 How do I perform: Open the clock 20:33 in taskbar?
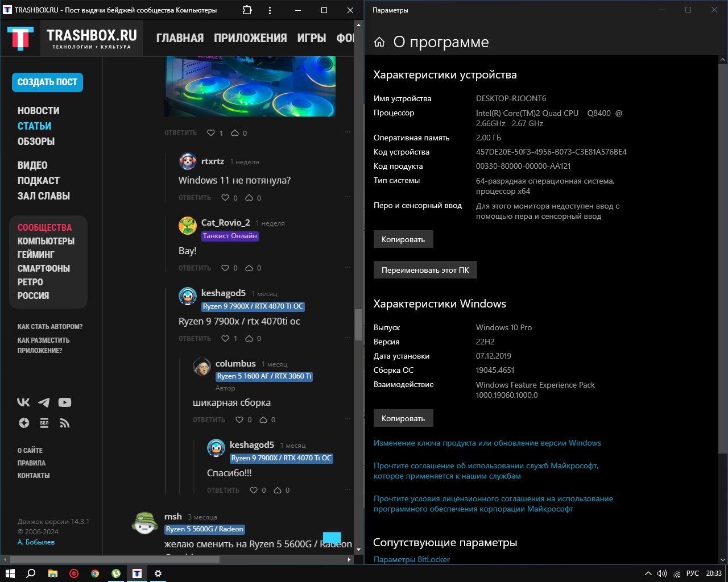(x=714, y=573)
